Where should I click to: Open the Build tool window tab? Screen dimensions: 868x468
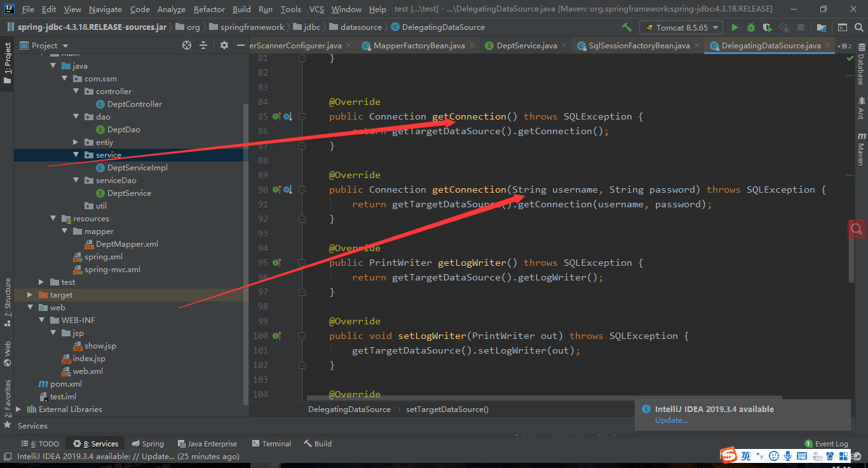(x=318, y=444)
